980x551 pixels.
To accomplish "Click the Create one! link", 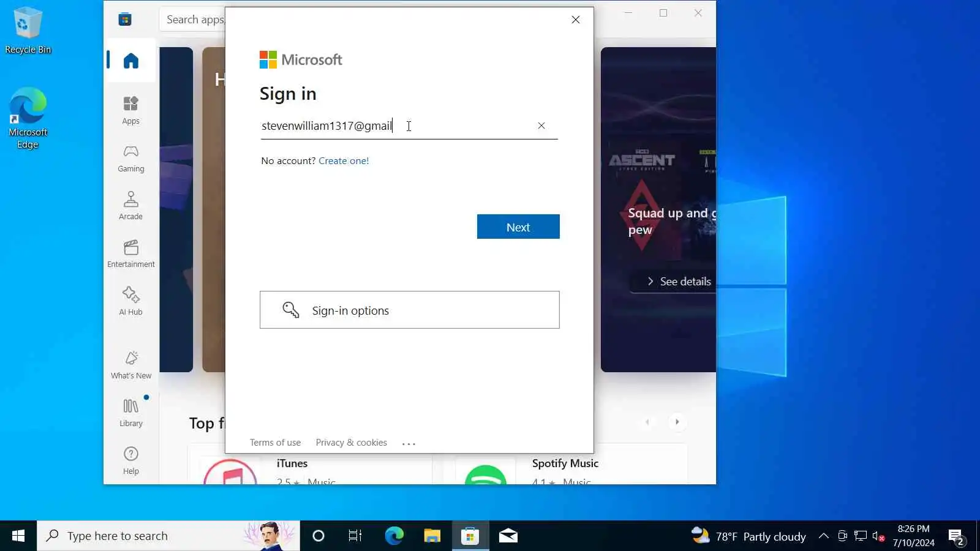I will (344, 161).
